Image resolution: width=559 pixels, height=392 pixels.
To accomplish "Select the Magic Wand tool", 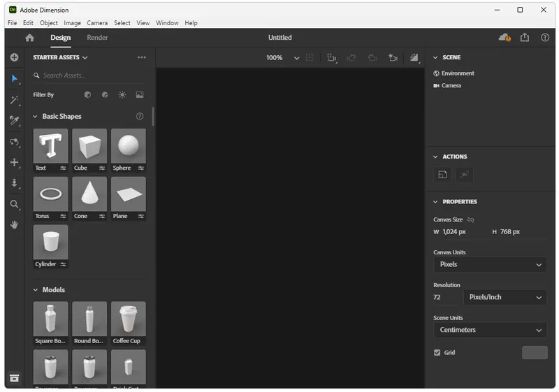I will pos(14,100).
